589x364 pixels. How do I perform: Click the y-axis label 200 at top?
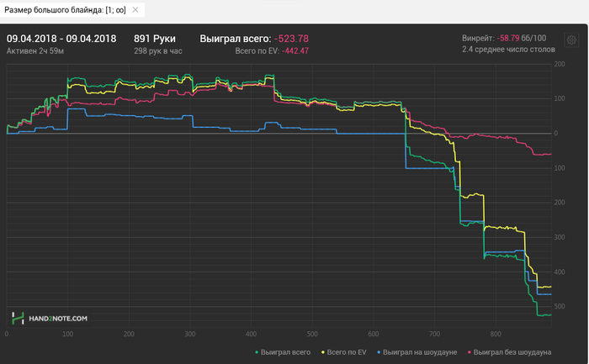pyautogui.click(x=560, y=64)
